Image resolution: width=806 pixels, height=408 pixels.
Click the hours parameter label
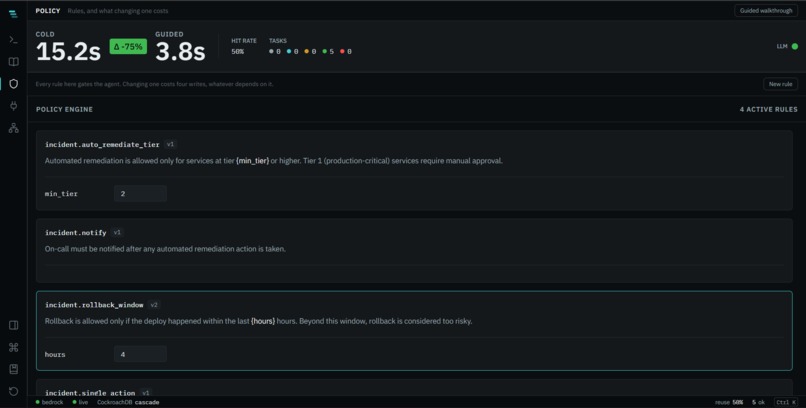[55, 355]
